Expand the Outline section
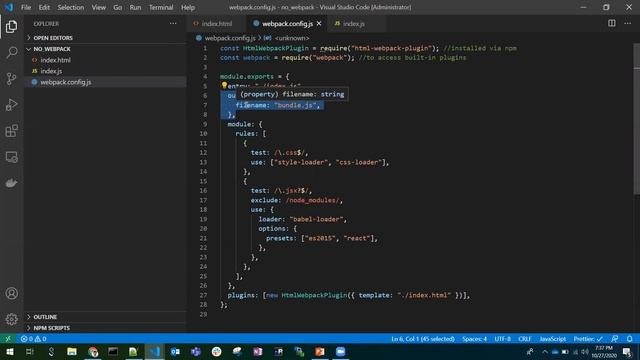 point(105,317)
